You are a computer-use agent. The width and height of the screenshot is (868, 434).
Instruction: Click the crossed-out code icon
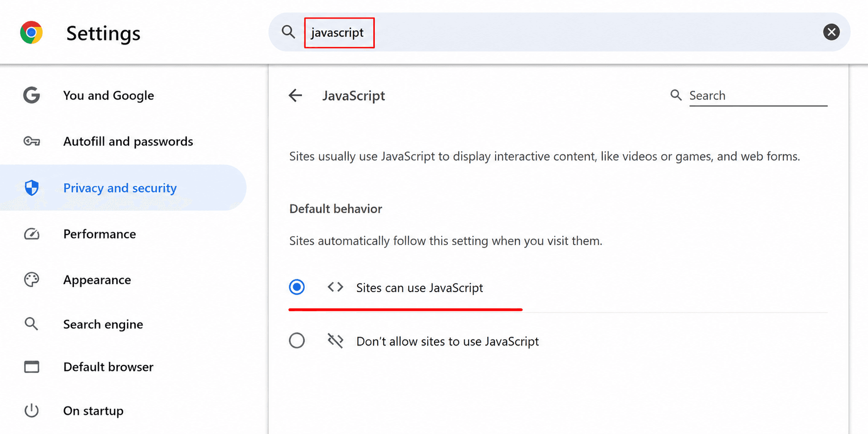pyautogui.click(x=335, y=340)
